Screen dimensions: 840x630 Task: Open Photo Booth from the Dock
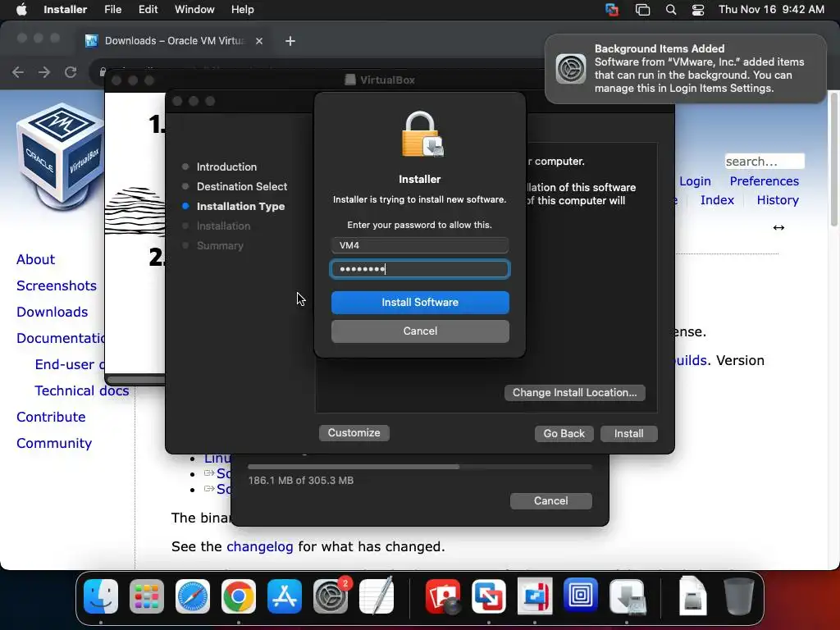click(x=442, y=596)
